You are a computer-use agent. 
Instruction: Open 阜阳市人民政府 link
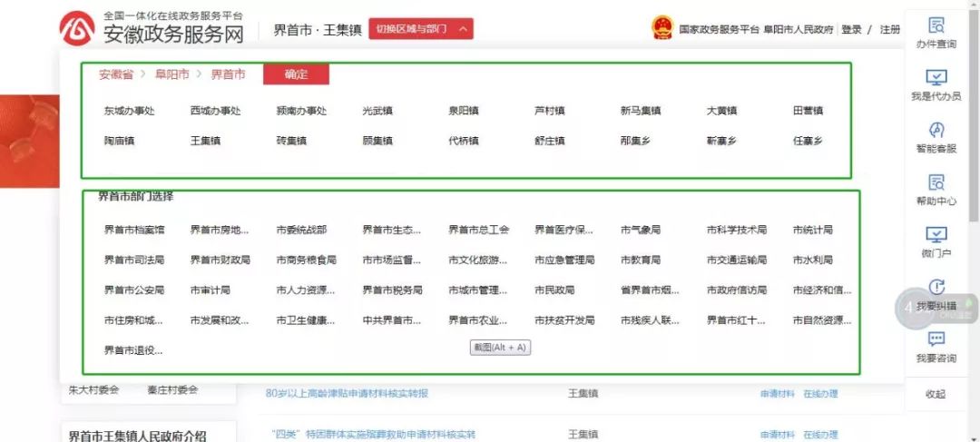point(799,29)
